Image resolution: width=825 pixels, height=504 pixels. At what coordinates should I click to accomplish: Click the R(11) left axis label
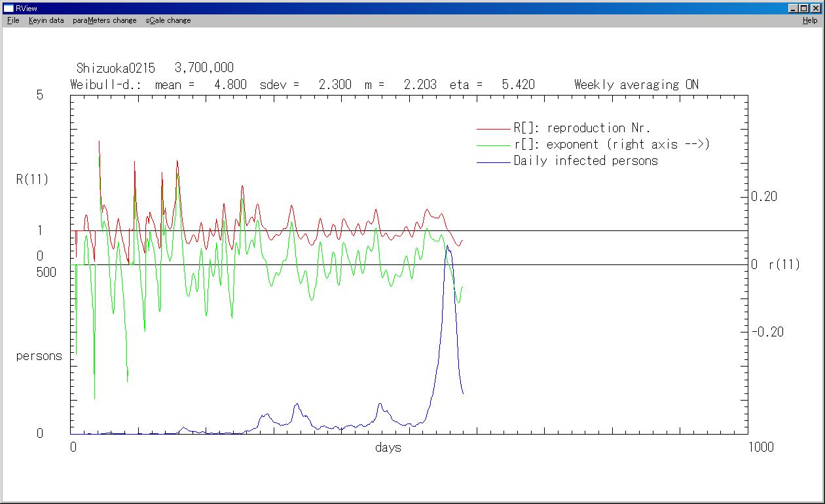(32, 179)
